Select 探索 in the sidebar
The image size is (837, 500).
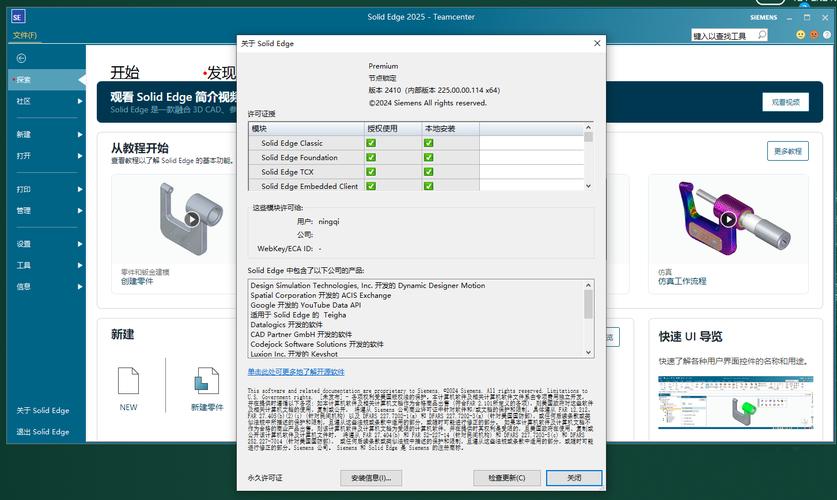click(x=46, y=80)
